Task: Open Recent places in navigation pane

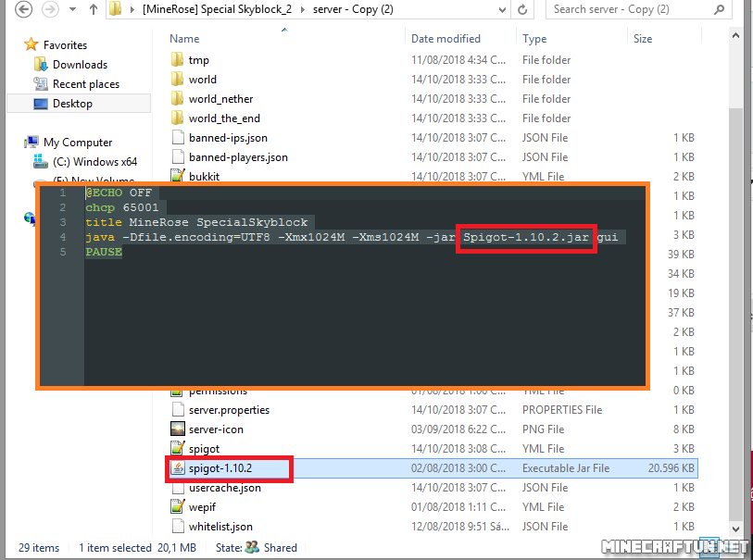Action: click(x=86, y=84)
